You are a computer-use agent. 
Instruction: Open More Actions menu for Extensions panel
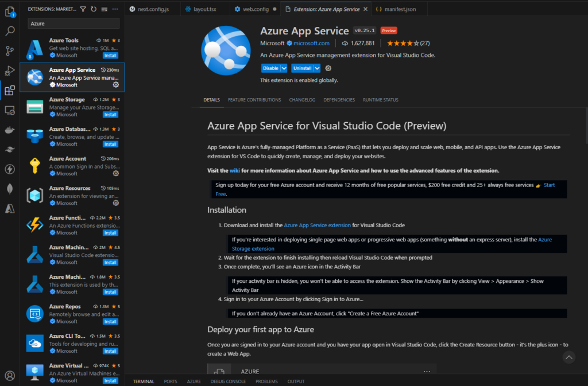[114, 9]
